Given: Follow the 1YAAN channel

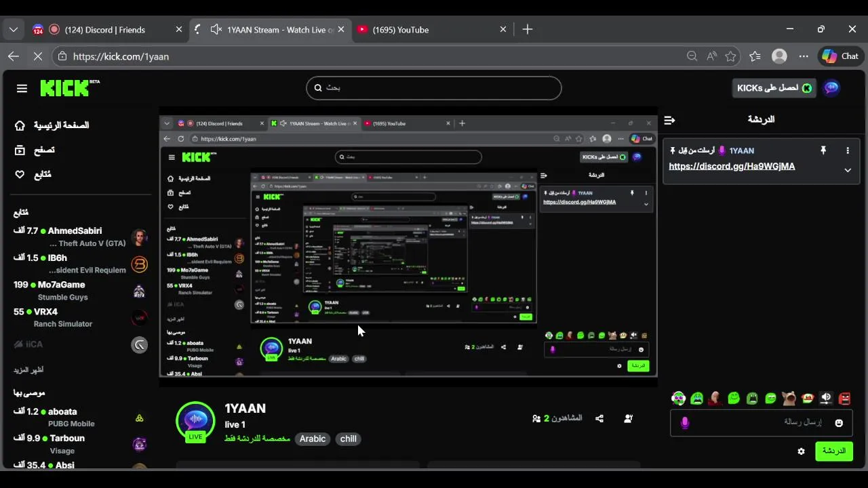Looking at the screenshot, I should coord(629,419).
